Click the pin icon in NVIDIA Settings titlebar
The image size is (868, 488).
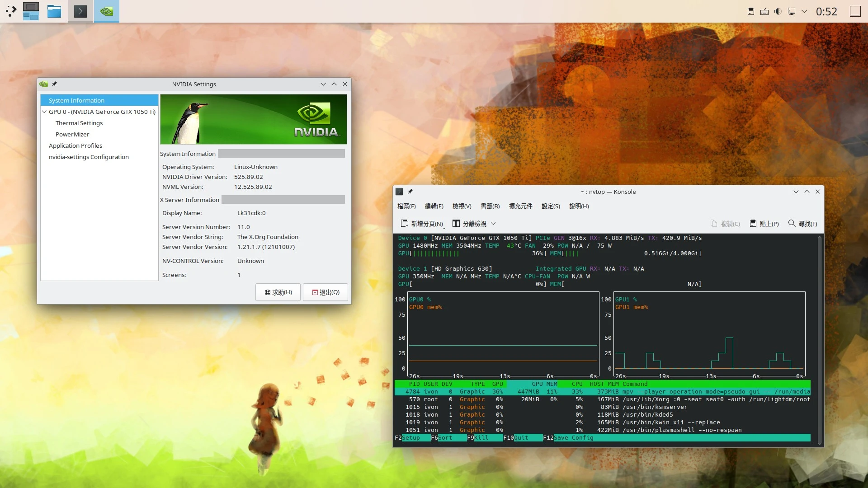[x=54, y=84]
